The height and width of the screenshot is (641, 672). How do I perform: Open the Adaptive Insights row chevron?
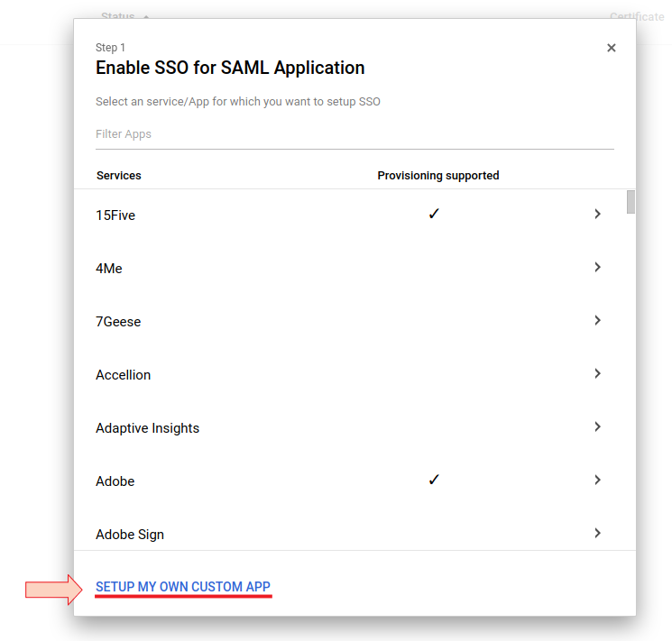point(597,426)
